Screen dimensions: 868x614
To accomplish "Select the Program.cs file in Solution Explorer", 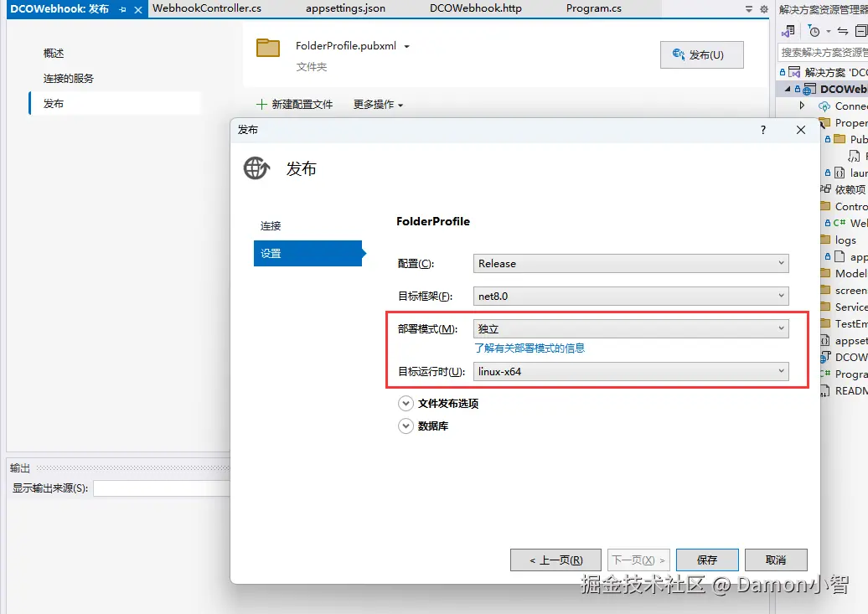I will [844, 374].
